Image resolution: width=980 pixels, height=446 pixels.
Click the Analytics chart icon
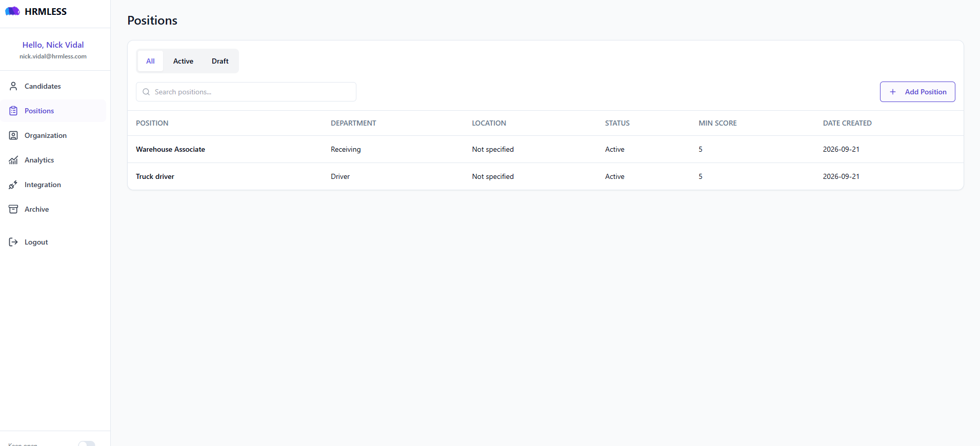(x=13, y=160)
